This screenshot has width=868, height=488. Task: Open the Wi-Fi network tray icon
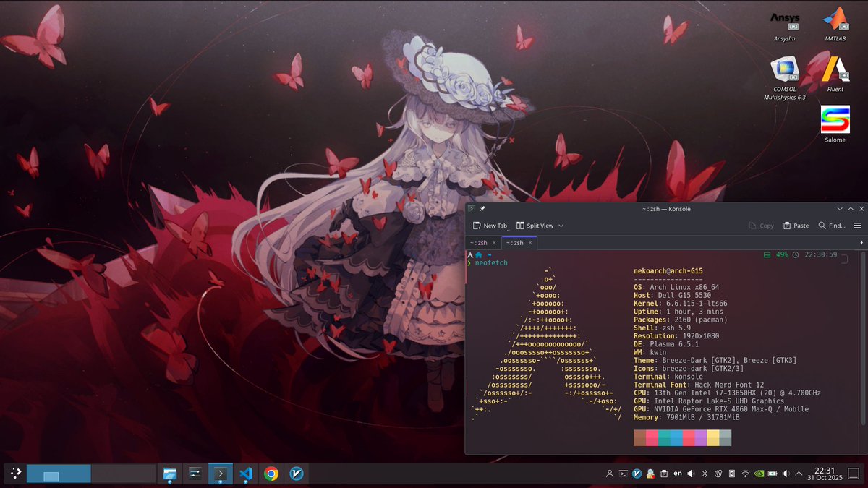pos(745,474)
